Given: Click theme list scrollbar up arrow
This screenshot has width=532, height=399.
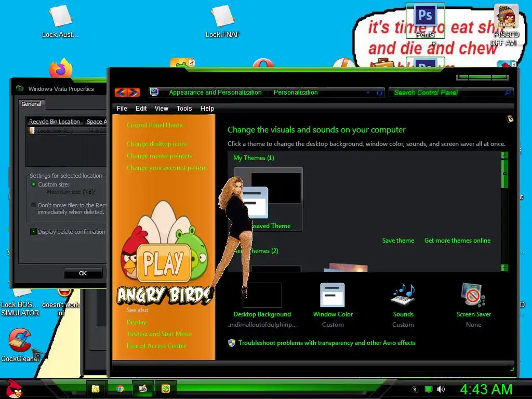Looking at the screenshot, I should (x=504, y=155).
